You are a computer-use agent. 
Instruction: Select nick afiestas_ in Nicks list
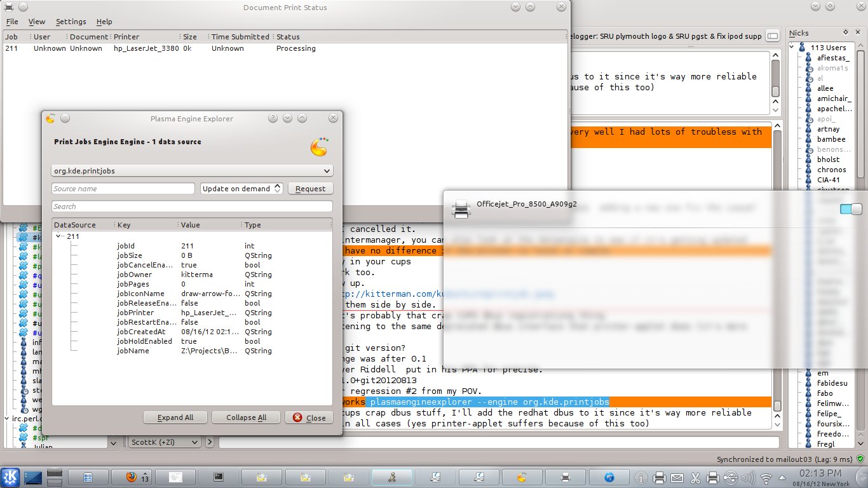(x=833, y=58)
